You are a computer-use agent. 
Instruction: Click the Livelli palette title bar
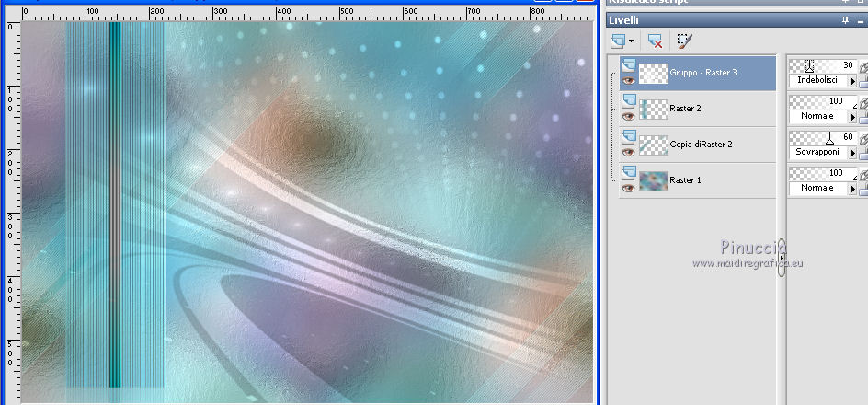(x=737, y=20)
